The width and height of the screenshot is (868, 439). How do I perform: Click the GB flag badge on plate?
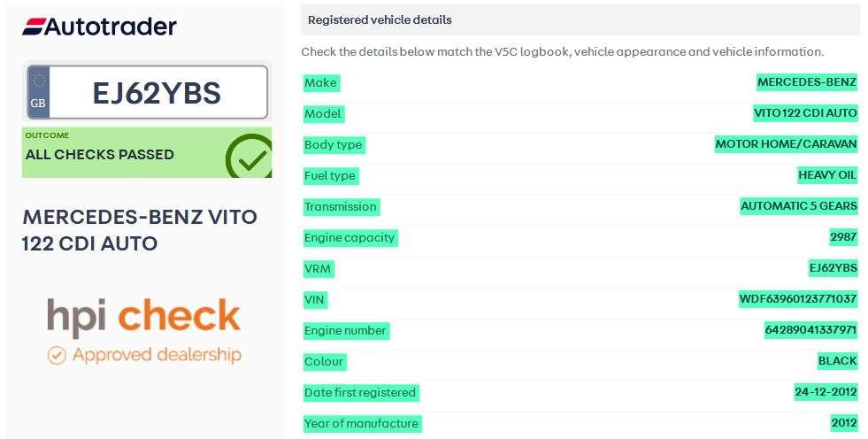tap(38, 92)
